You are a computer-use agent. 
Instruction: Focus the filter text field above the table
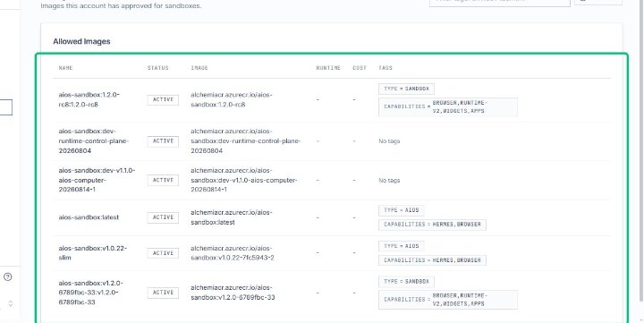click(x=500, y=2)
